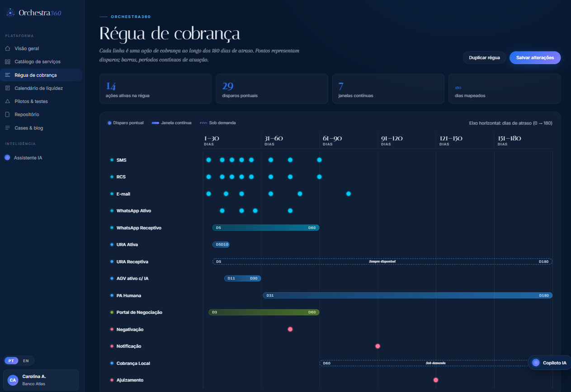The width and height of the screenshot is (571, 392).
Task: Select the 7 janelas contínuas card
Action: coord(388,89)
